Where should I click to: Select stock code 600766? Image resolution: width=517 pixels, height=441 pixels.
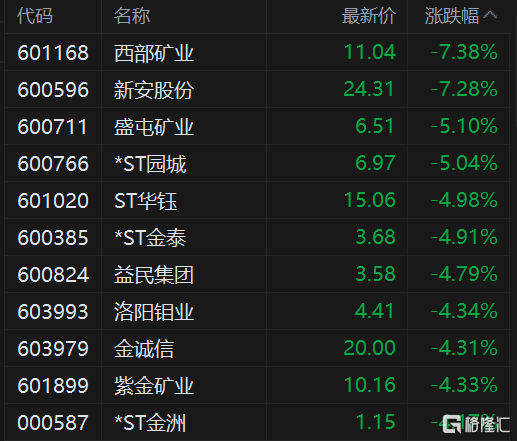click(x=53, y=164)
